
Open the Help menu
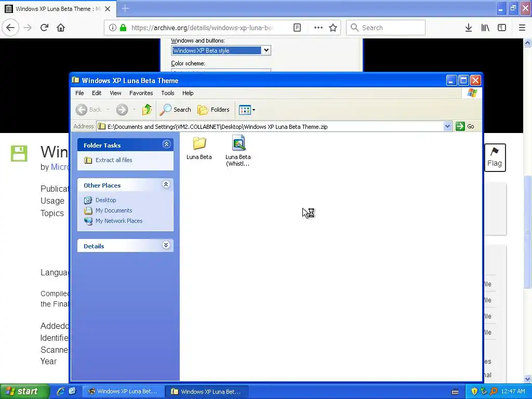188,93
